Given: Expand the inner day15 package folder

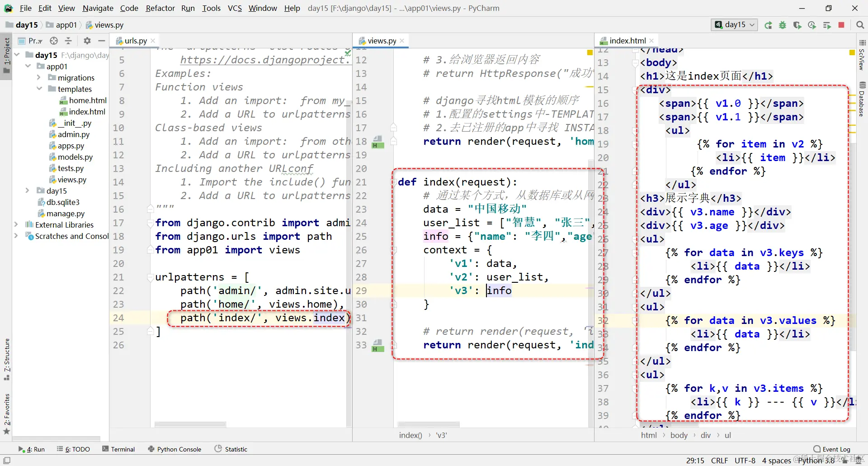Looking at the screenshot, I should [x=28, y=190].
